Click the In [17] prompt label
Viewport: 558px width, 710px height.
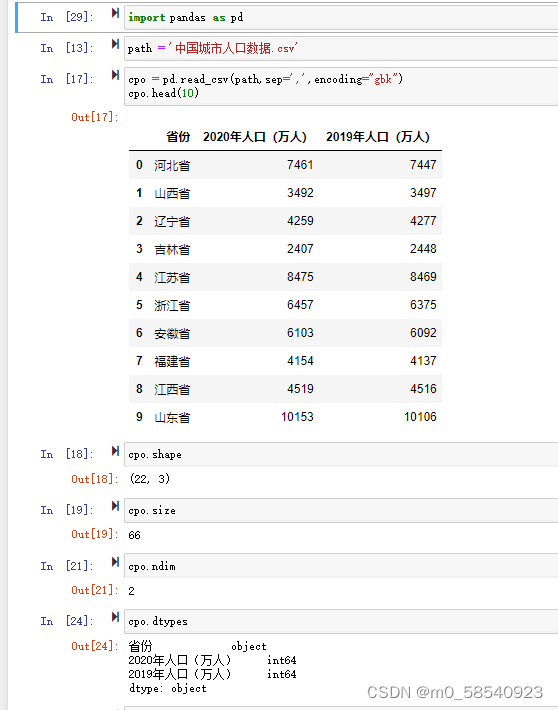[67, 79]
